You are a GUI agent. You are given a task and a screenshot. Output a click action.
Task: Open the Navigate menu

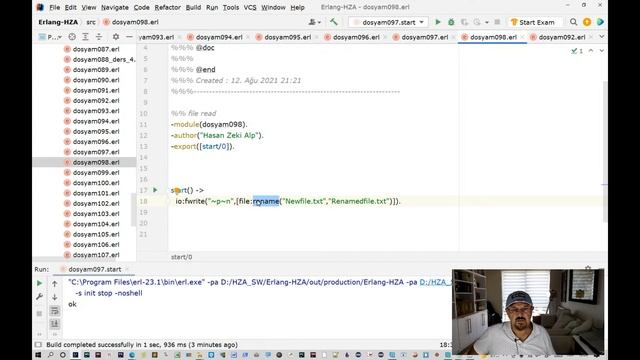click(x=115, y=7)
